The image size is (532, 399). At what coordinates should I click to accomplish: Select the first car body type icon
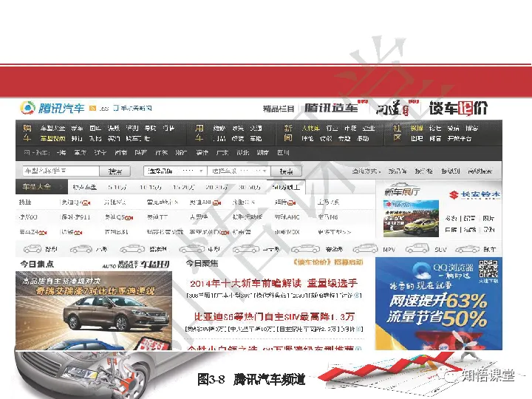33,249
